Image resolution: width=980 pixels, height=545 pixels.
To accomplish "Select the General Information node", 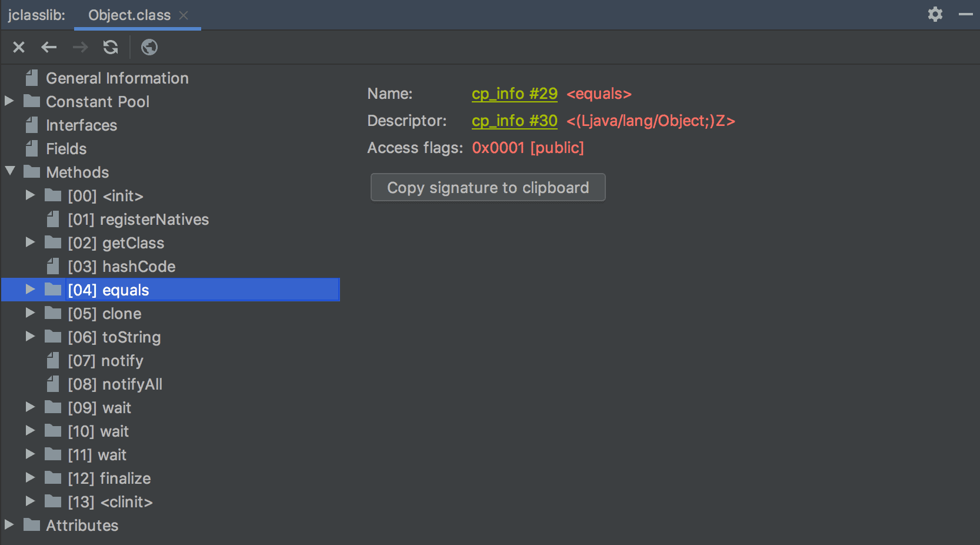I will [x=117, y=78].
